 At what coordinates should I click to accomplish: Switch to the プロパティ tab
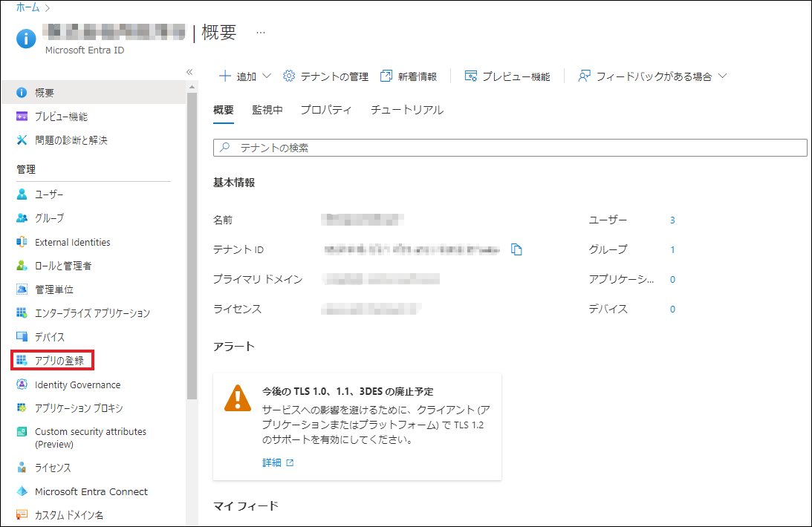click(x=325, y=110)
